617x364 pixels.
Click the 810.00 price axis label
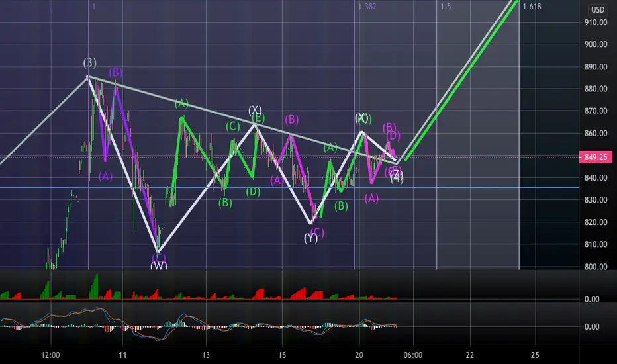coord(596,244)
